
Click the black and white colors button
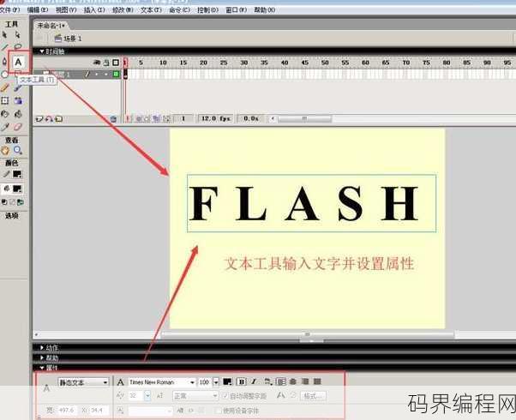4,202
